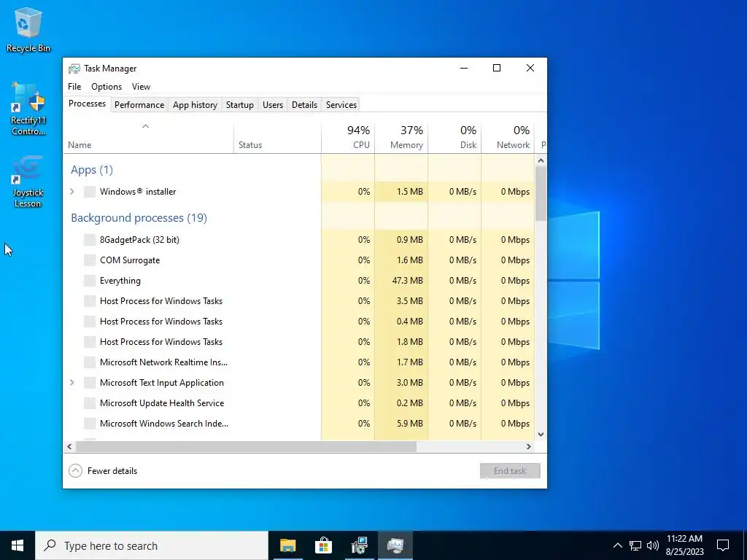
Task: Click the Fewer details arrow circle icon
Action: 75,471
